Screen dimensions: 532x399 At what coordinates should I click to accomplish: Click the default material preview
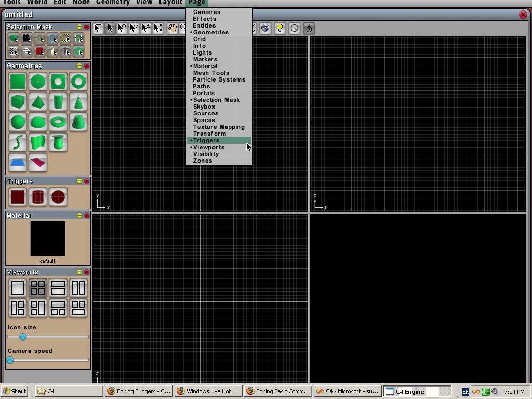48,238
